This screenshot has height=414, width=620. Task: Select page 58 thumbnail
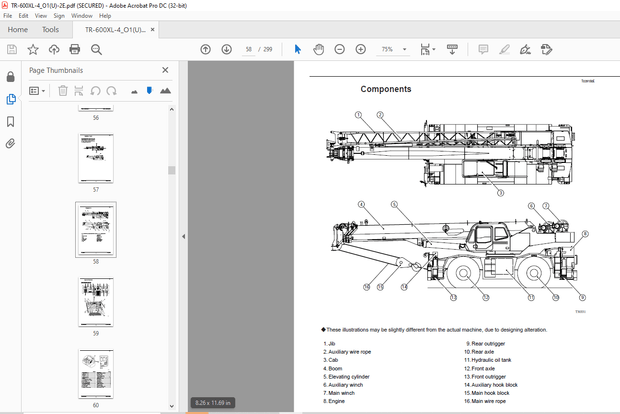(96, 229)
